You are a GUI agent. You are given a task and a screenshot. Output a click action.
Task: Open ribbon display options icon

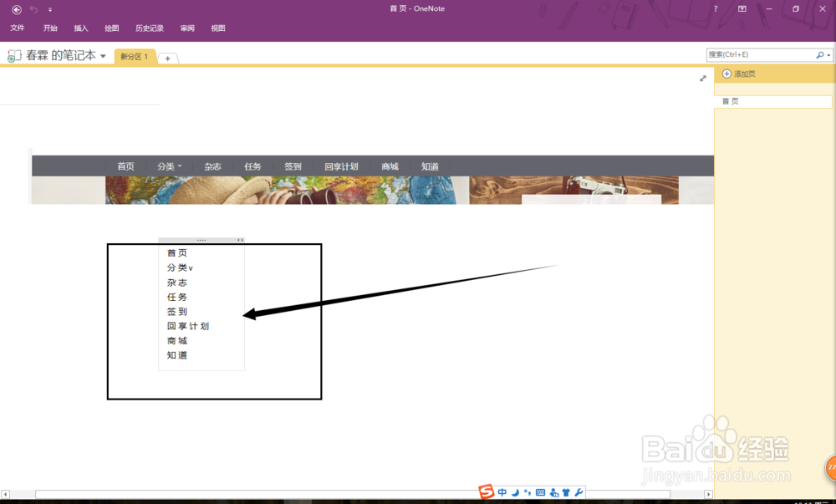pyautogui.click(x=742, y=8)
